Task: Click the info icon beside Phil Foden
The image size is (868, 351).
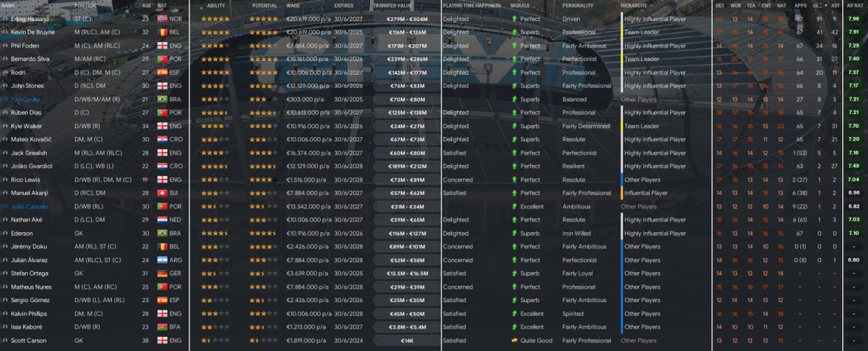Action: click(5, 46)
